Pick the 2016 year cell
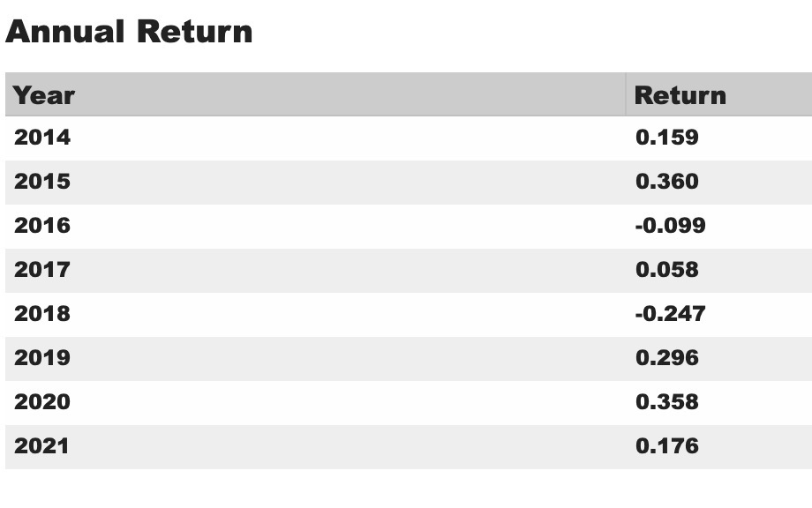 (x=42, y=226)
